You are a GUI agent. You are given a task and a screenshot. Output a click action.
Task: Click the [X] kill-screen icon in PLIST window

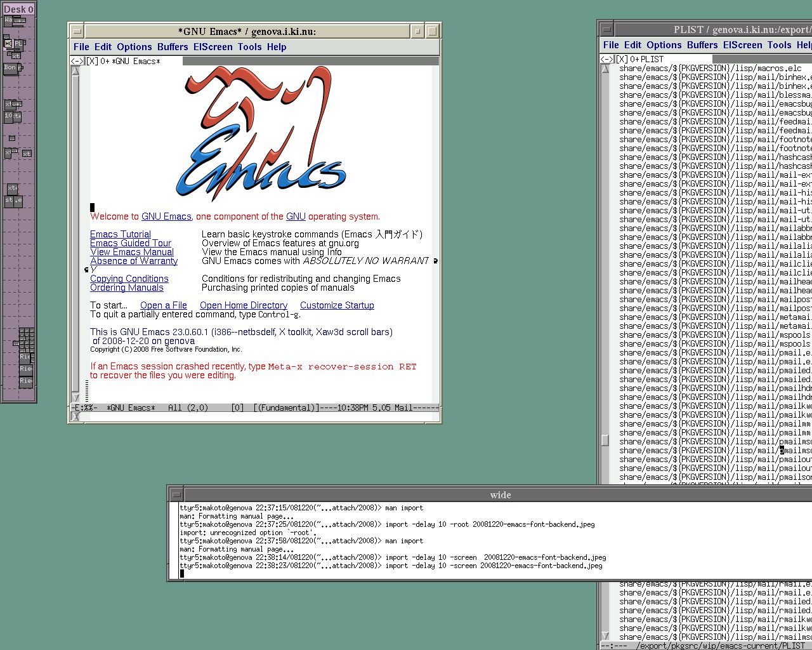coord(622,60)
